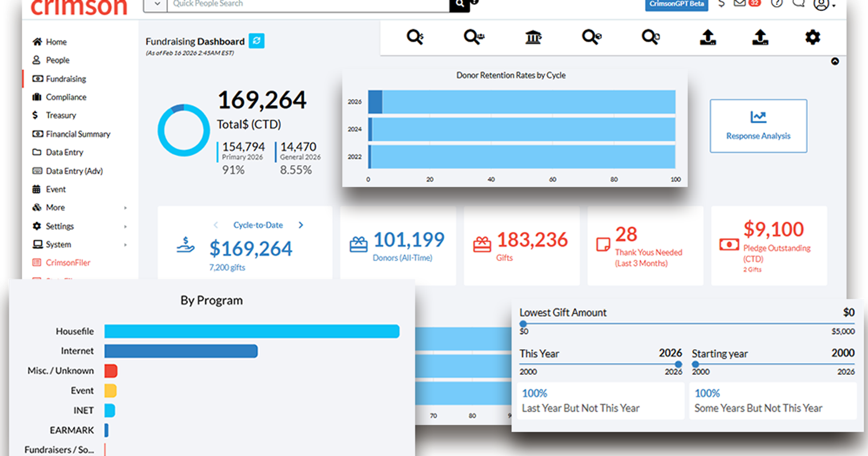Click the bank building toolbar icon
Image resolution: width=868 pixels, height=456 pixels.
tap(533, 37)
